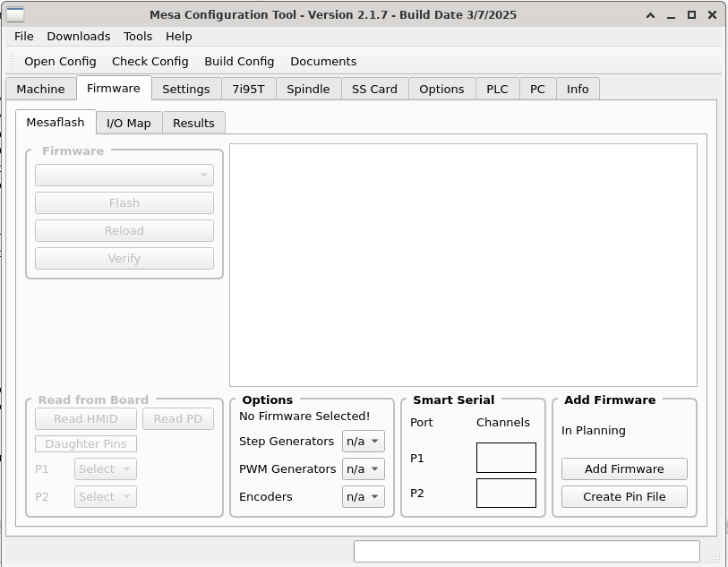Click the window resize grip in status bar
728x567 pixels.
(x=715, y=558)
